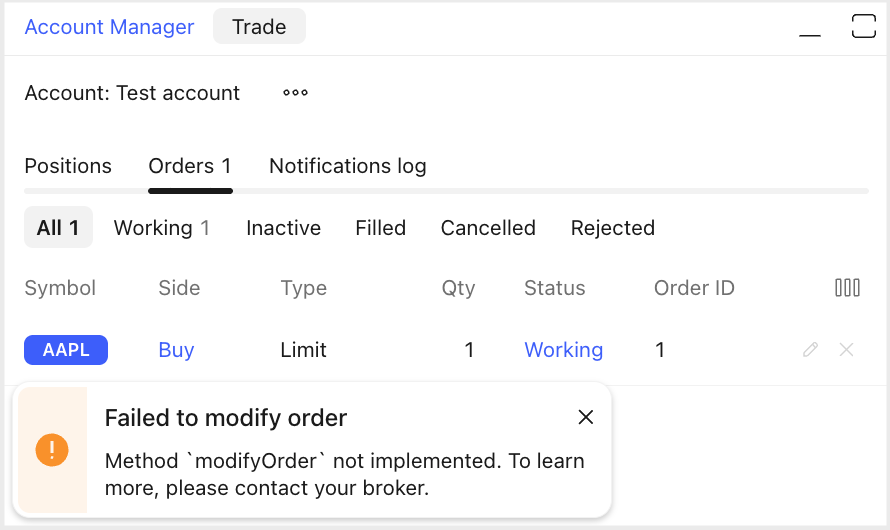The image size is (890, 530).
Task: Show only Rejected orders
Action: click(612, 228)
